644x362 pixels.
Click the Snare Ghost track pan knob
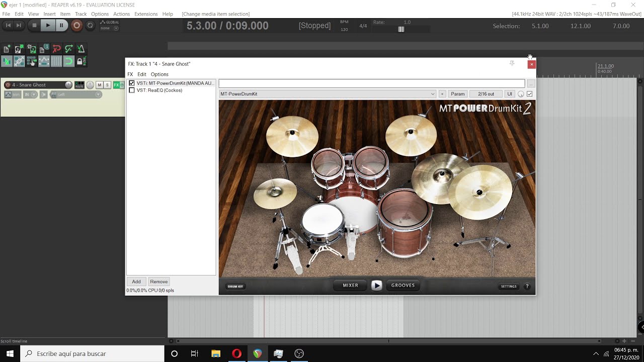pos(90,85)
